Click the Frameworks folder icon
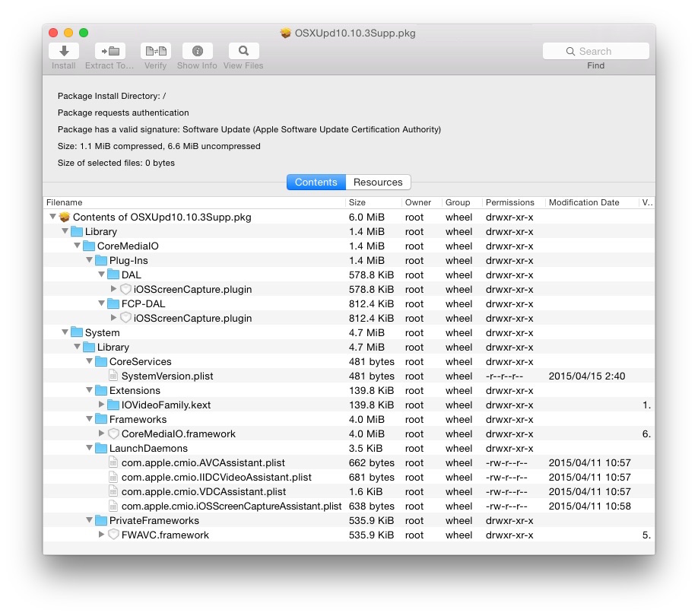 [101, 419]
